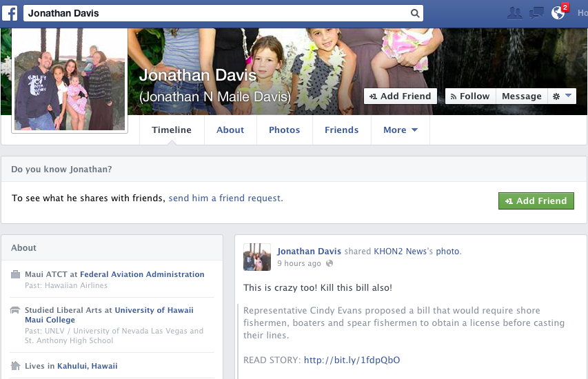Viewport: 588px width, 379px height.
Task: Select the Friends tab
Action: (x=341, y=130)
